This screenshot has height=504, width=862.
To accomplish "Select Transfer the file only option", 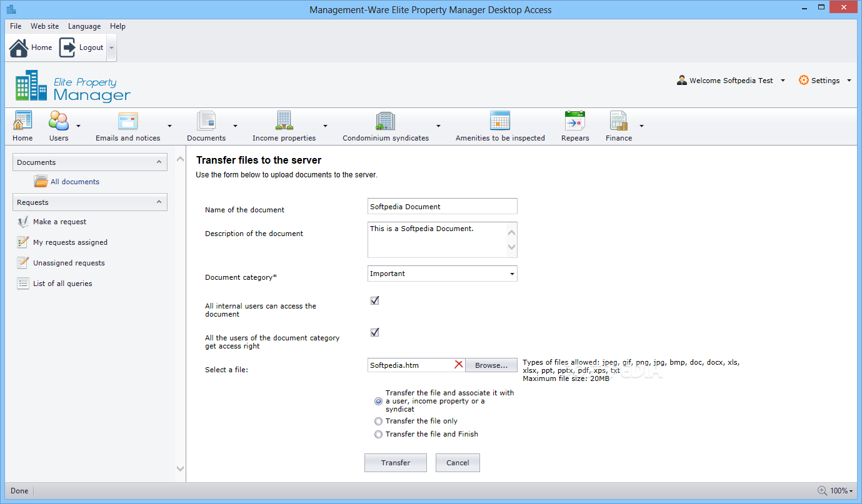I will pyautogui.click(x=378, y=421).
